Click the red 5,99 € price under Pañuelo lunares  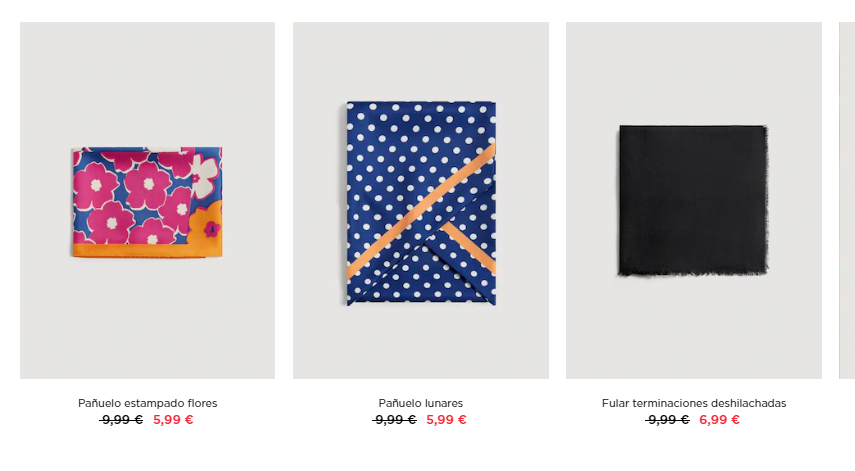coord(447,420)
